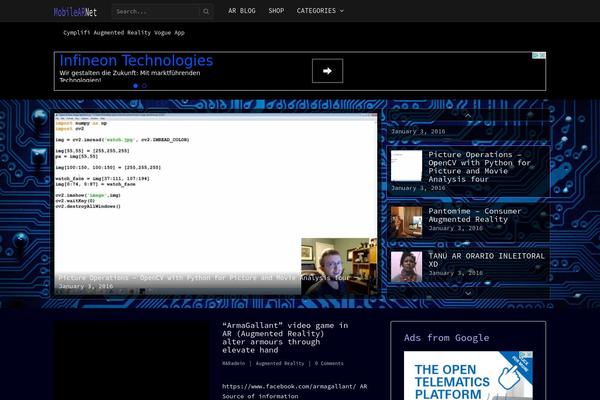Click the Picture Operations post thumbnail
Image resolution: width=600 pixels, height=400 pixels.
[406, 165]
